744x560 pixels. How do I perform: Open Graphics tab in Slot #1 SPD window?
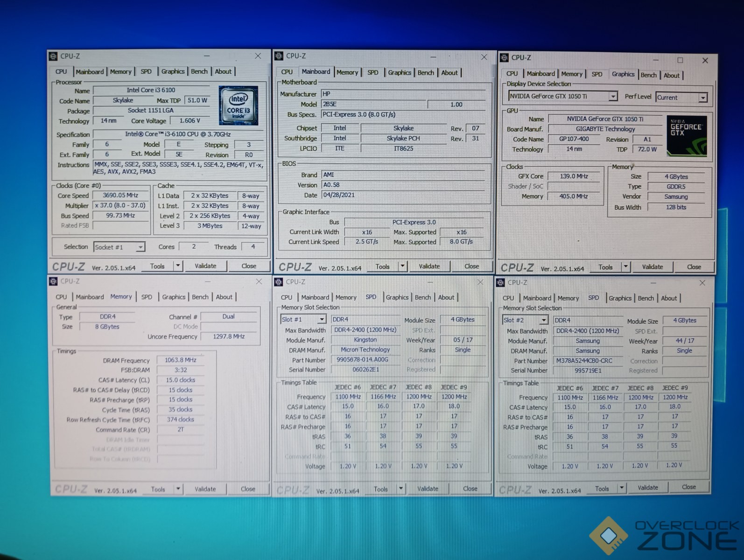pyautogui.click(x=397, y=297)
